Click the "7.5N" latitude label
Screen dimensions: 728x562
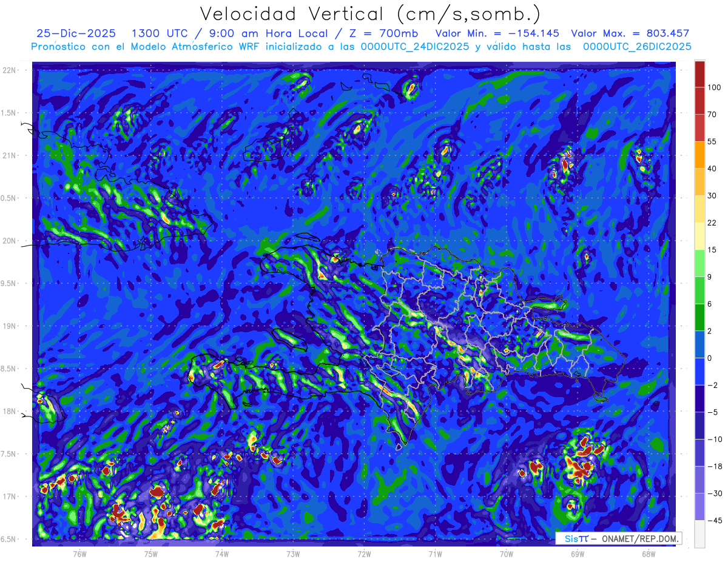(x=9, y=454)
